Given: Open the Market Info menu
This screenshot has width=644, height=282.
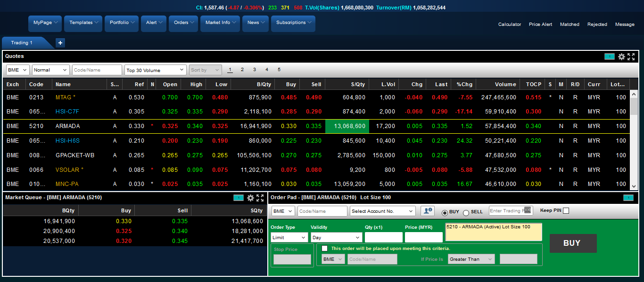Looking at the screenshot, I should pyautogui.click(x=220, y=23).
